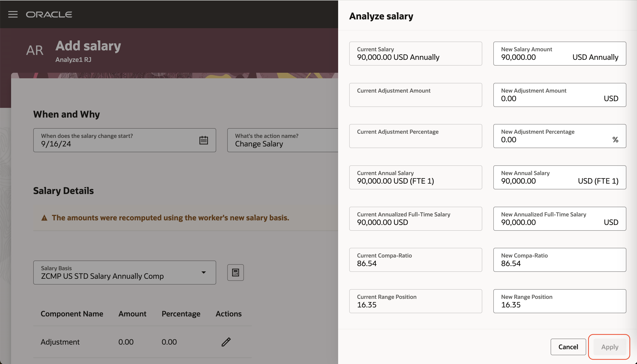Click the Current Salary read-only field
Image resolution: width=637 pixels, height=364 pixels.
pos(416,54)
